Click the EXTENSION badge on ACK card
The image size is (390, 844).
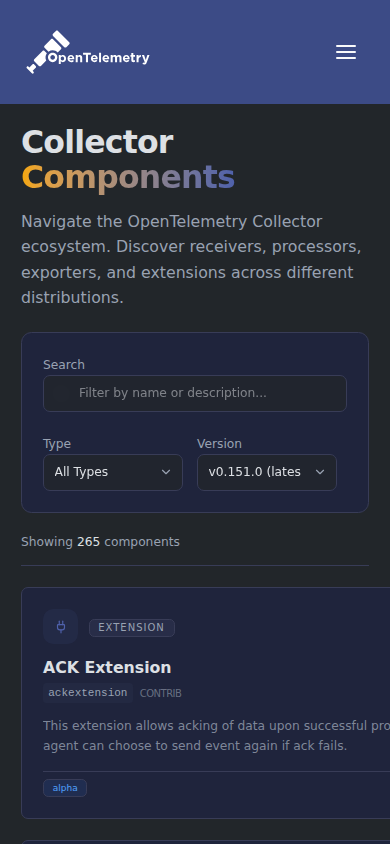[x=132, y=628]
